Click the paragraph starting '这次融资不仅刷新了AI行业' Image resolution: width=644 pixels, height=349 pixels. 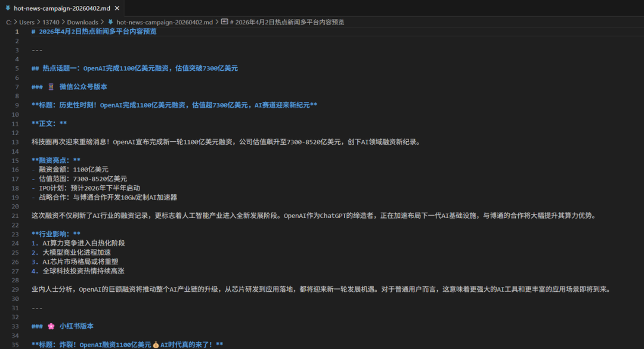(314, 216)
